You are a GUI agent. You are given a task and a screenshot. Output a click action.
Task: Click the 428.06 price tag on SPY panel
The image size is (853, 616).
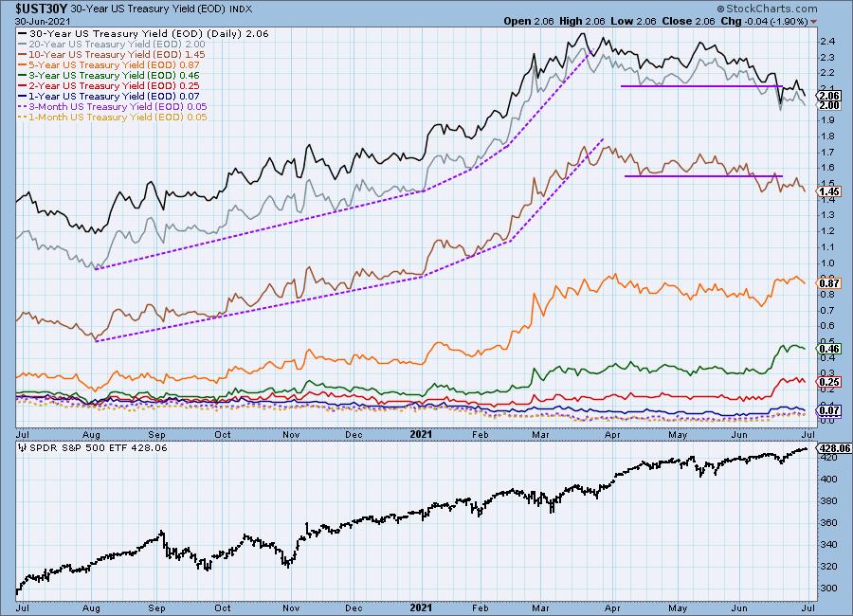click(834, 448)
